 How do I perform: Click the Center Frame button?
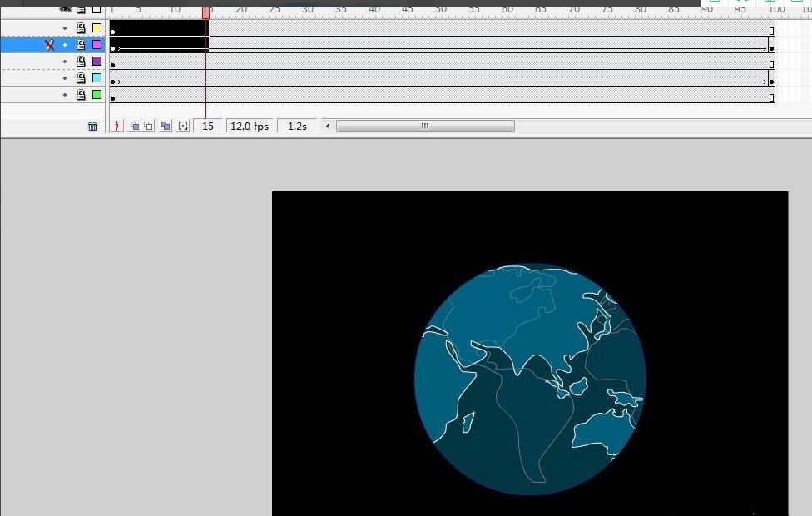(x=117, y=126)
